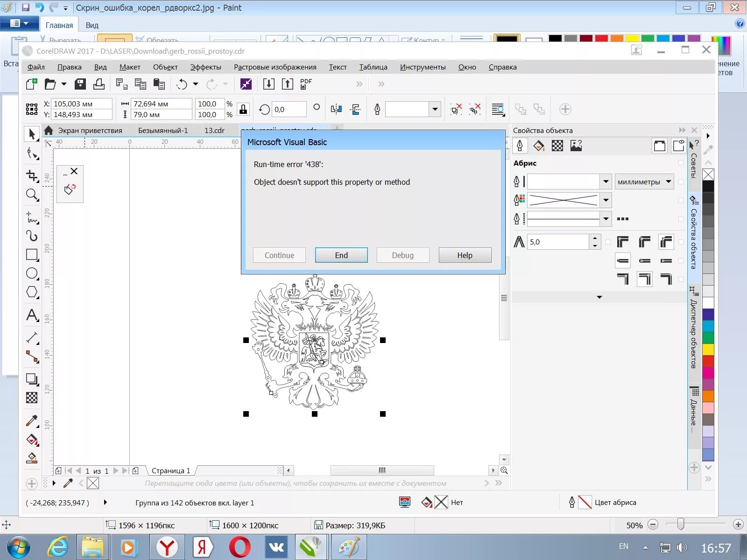
Task: Open the Fill tab icon in object properties
Action: point(539,146)
